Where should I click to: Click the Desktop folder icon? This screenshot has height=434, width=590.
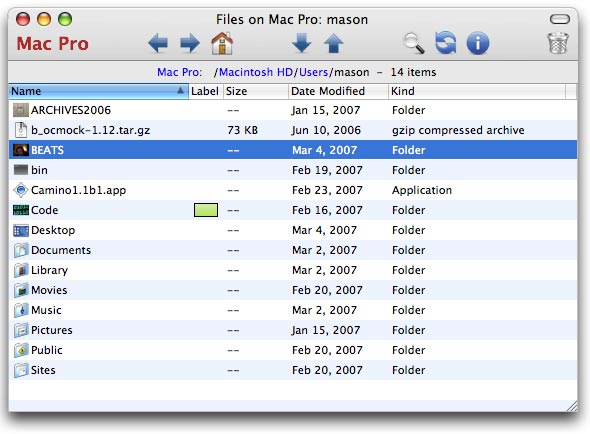(21, 230)
